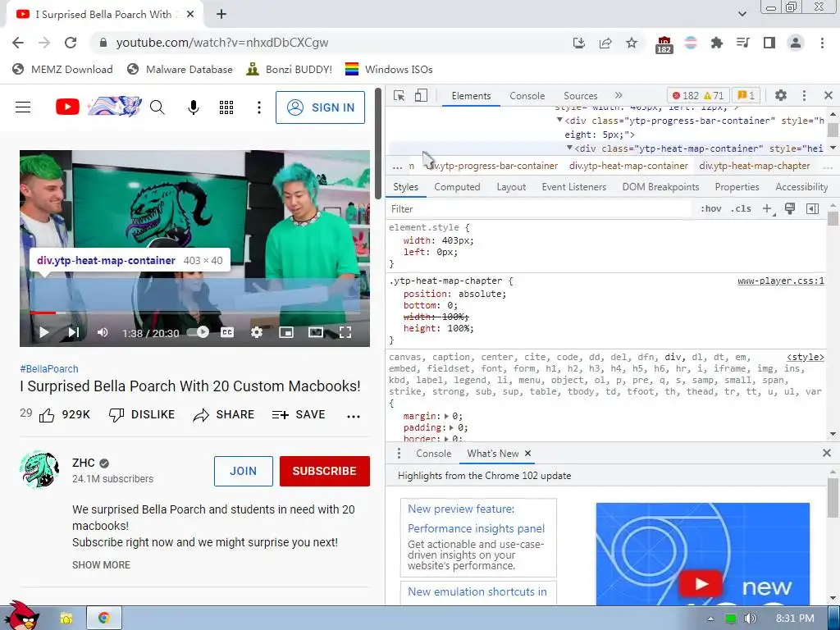Click the DISLIKE button

(141, 414)
